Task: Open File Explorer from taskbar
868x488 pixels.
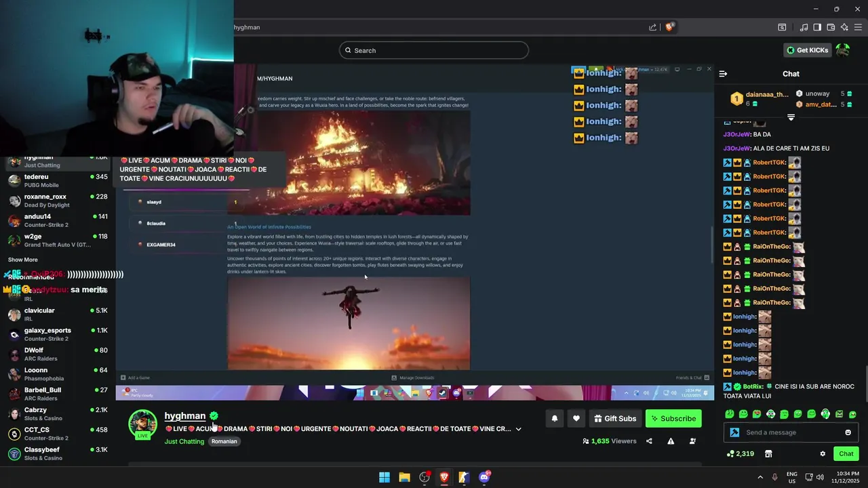Action: point(404,477)
